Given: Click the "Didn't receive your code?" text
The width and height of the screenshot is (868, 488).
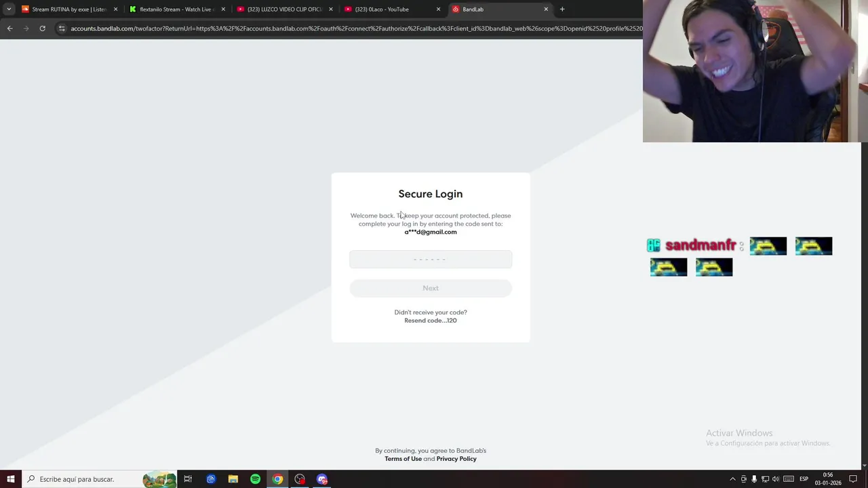Looking at the screenshot, I should click(x=431, y=312).
